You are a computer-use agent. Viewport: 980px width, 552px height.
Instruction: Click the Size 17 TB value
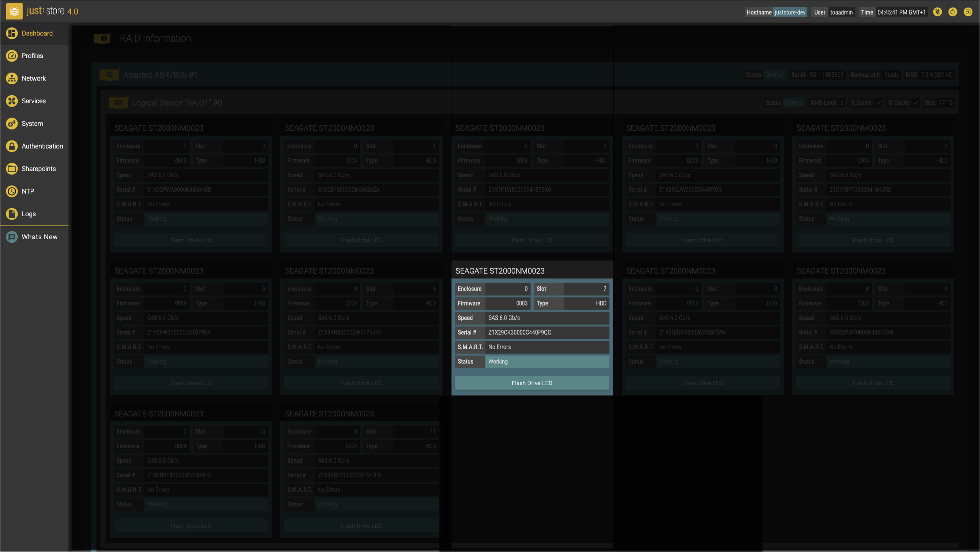[x=946, y=103]
